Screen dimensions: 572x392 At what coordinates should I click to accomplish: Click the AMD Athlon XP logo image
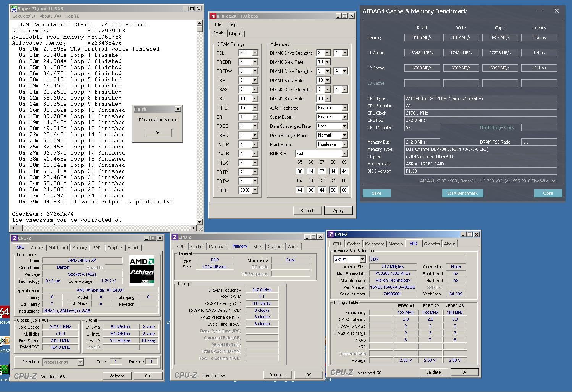point(142,270)
